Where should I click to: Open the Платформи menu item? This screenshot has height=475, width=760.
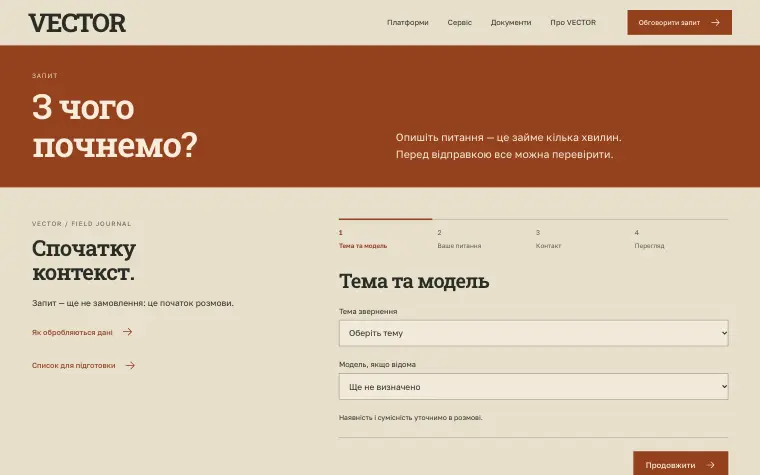tap(408, 23)
